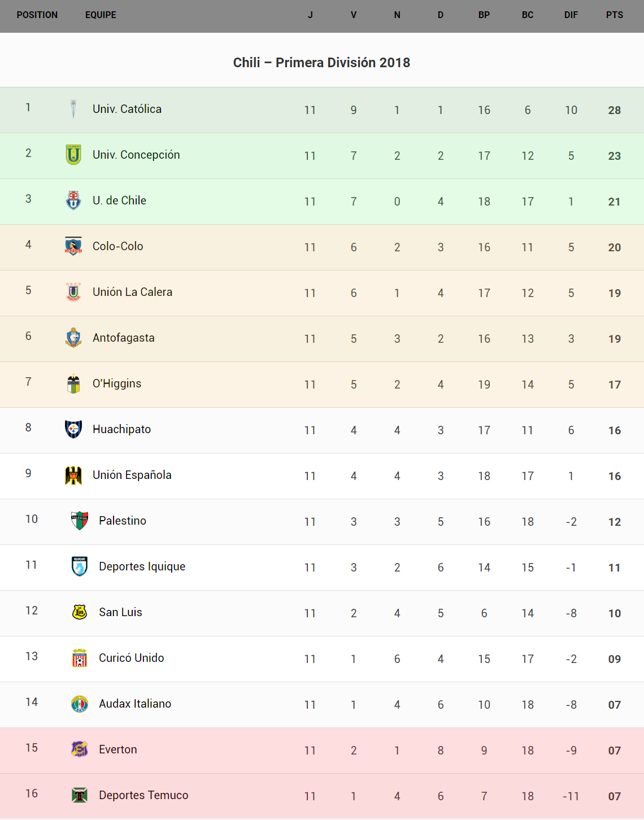
Task: Click the Chili – Primera División 2018 title
Action: (321, 63)
